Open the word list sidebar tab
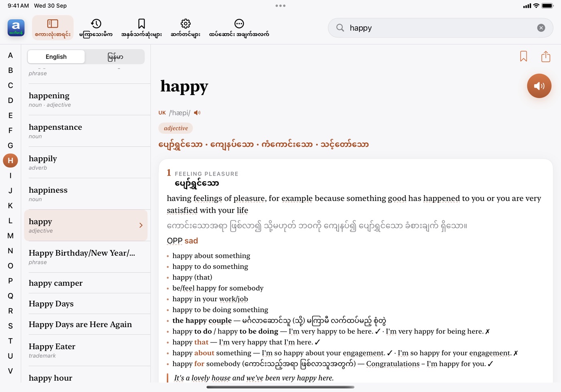Viewport: 561px width, 392px height. click(x=52, y=28)
